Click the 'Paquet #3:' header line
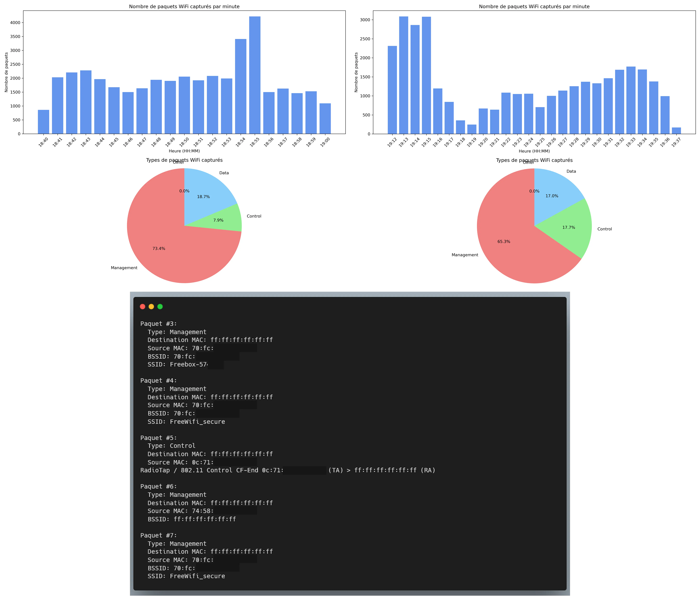Viewport: 700px width, 597px height. point(158,324)
